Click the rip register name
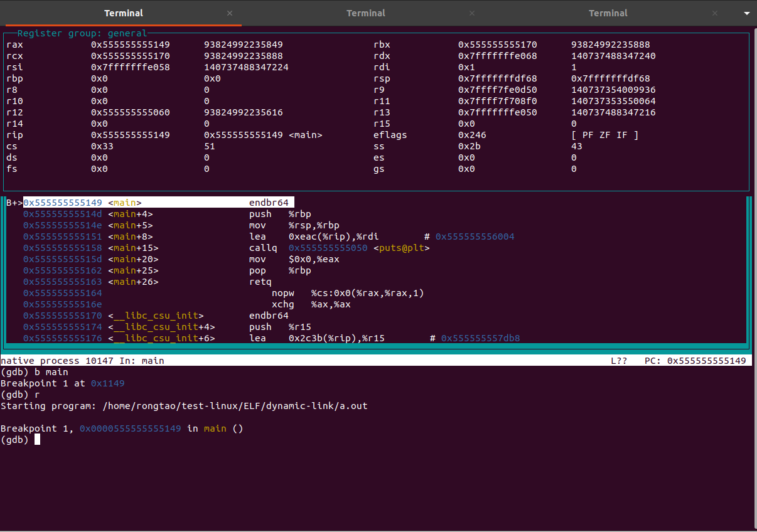Viewport: 757px width, 532px height. pyautogui.click(x=14, y=134)
